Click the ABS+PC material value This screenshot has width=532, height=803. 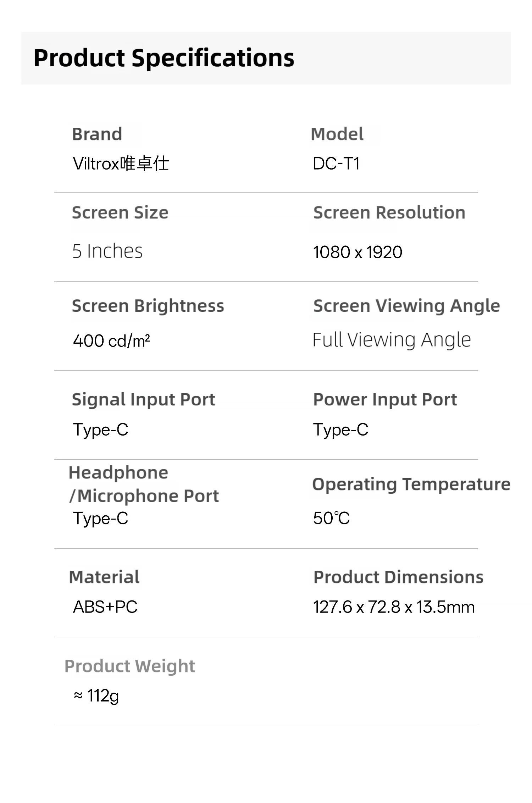coord(105,607)
